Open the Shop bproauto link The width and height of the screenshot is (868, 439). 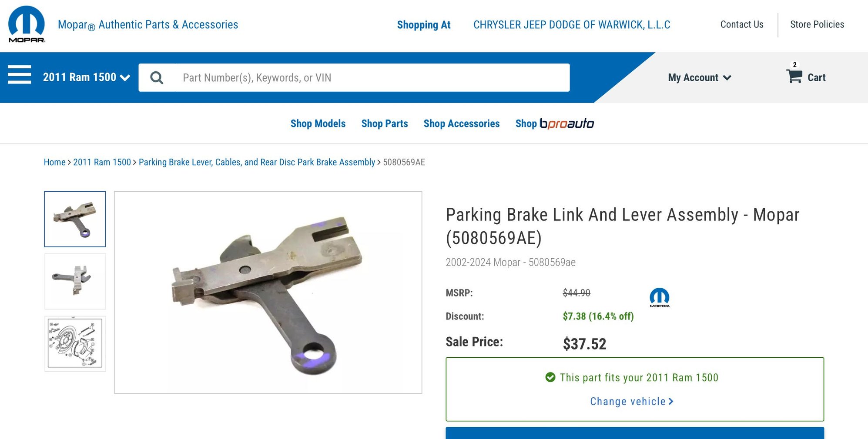555,123
